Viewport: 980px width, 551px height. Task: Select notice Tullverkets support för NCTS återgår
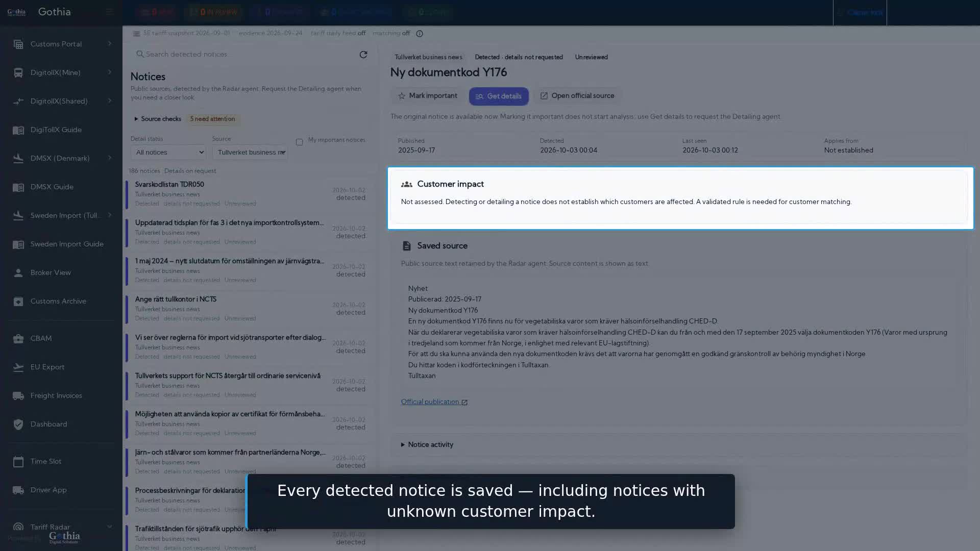coord(249,385)
